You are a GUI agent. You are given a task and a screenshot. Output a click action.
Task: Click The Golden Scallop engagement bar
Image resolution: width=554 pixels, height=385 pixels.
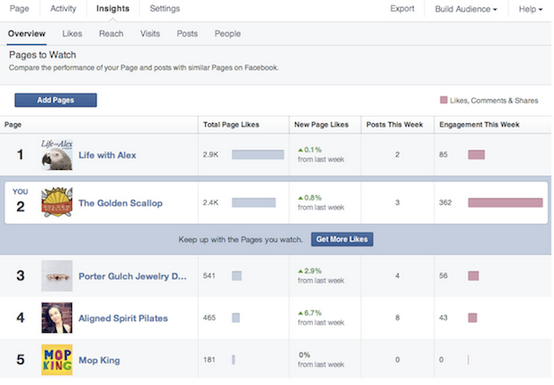(x=505, y=202)
